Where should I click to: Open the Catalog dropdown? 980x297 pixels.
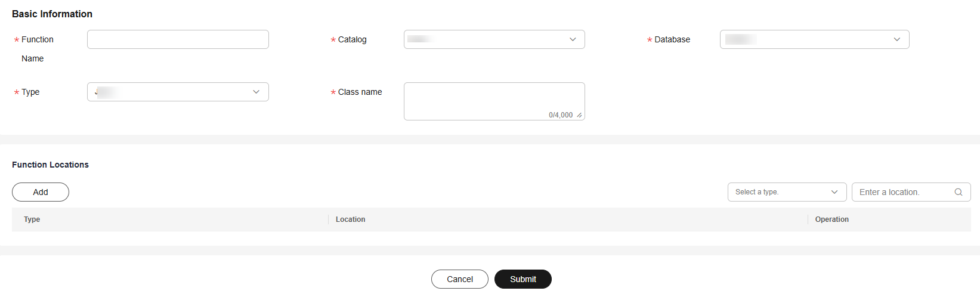coord(494,39)
